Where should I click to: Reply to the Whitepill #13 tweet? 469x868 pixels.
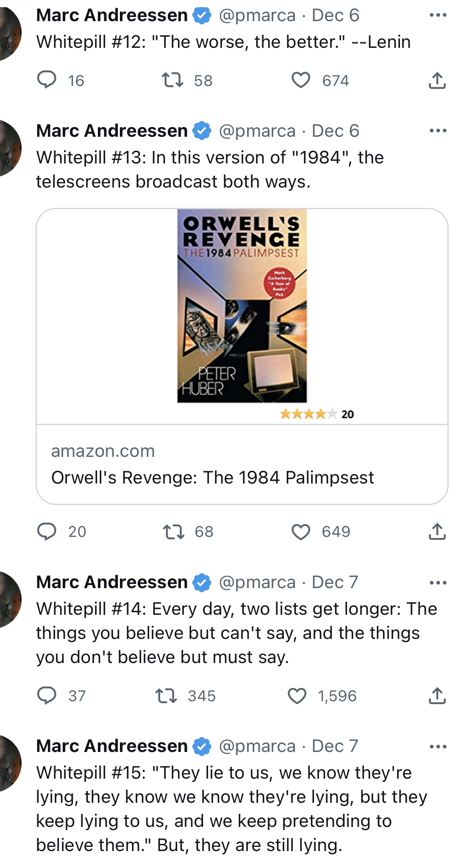pos(47,531)
